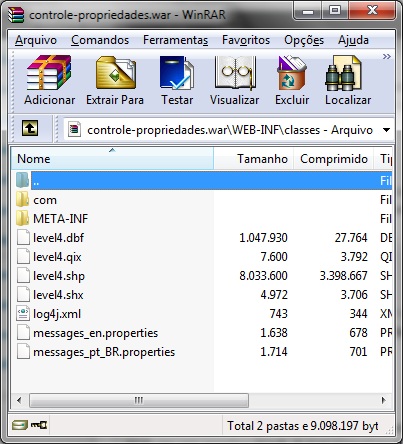403x444 pixels.
Task: Click the password key icon in status bar
Action: [39, 425]
